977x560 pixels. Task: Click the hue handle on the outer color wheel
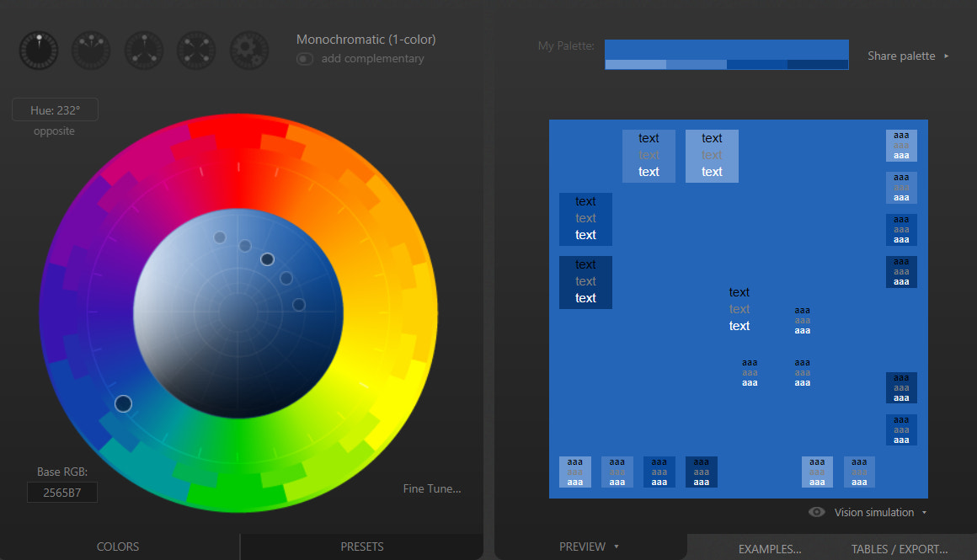coord(123,404)
